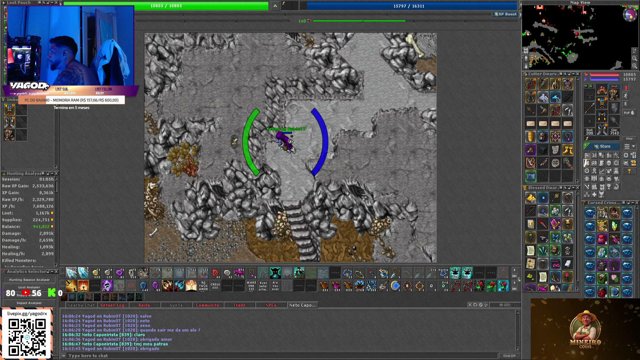640x360 pixels.
Task: Click the body armor equipment slot
Action: point(602,102)
